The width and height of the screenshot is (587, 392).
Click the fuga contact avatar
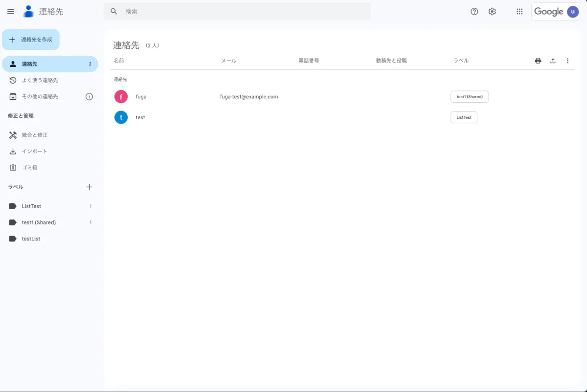tap(121, 97)
